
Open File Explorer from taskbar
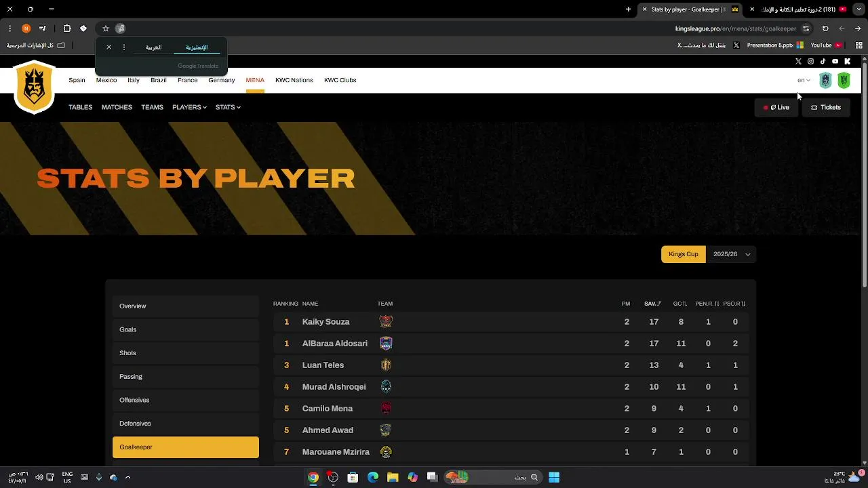coord(393,477)
